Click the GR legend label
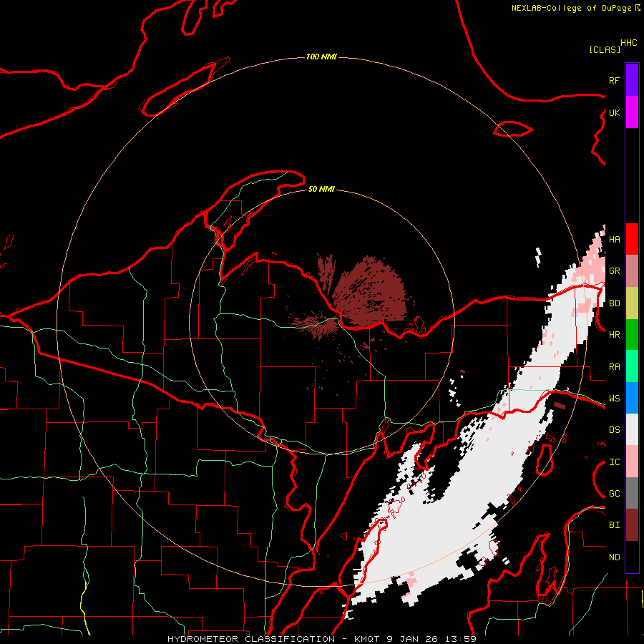 point(614,271)
